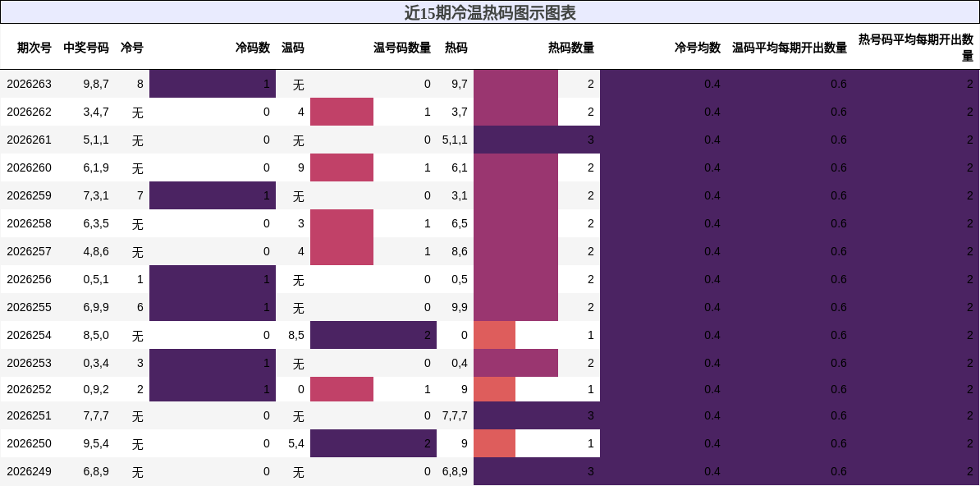
Task: Select the 冷码数 column header
Action: [x=253, y=48]
